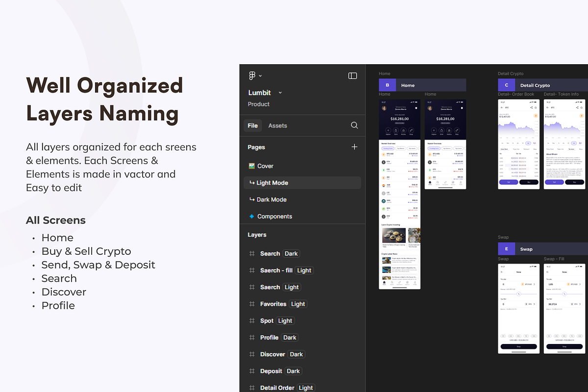Image resolution: width=588 pixels, height=392 pixels.
Task: Select the B Home section banner
Action: point(422,85)
